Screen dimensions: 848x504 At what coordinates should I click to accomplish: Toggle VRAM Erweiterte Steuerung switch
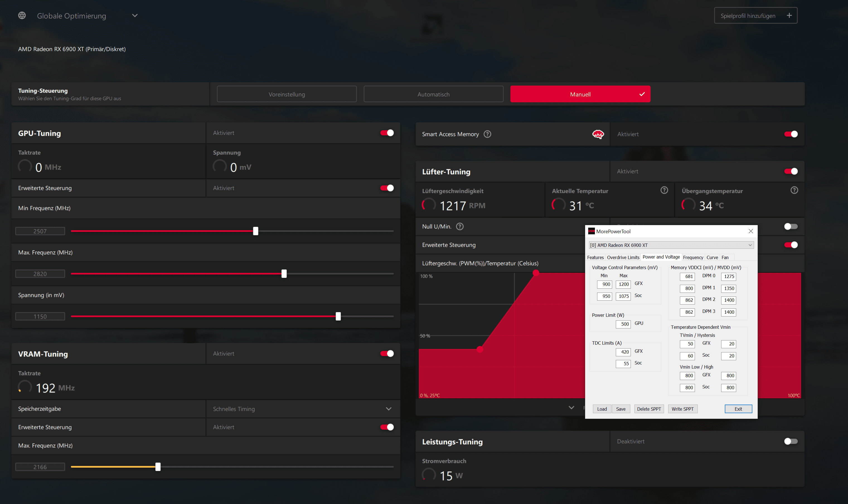click(x=387, y=427)
